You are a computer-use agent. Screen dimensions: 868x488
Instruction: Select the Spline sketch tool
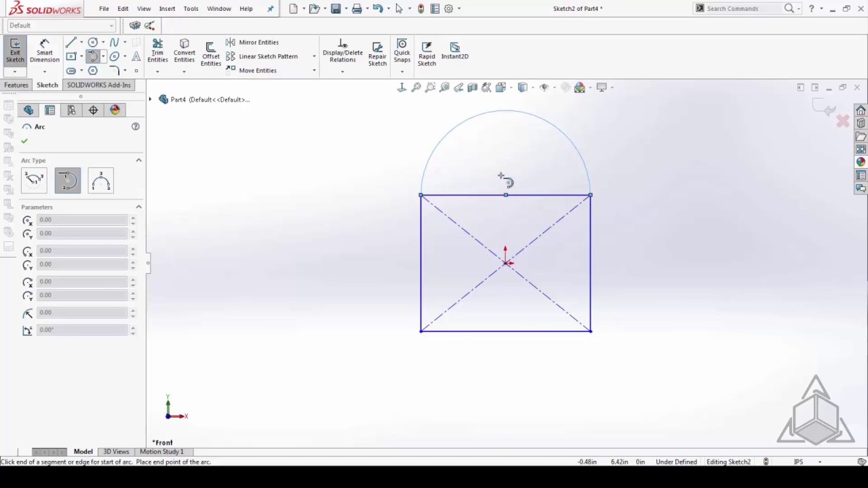pyautogui.click(x=115, y=42)
